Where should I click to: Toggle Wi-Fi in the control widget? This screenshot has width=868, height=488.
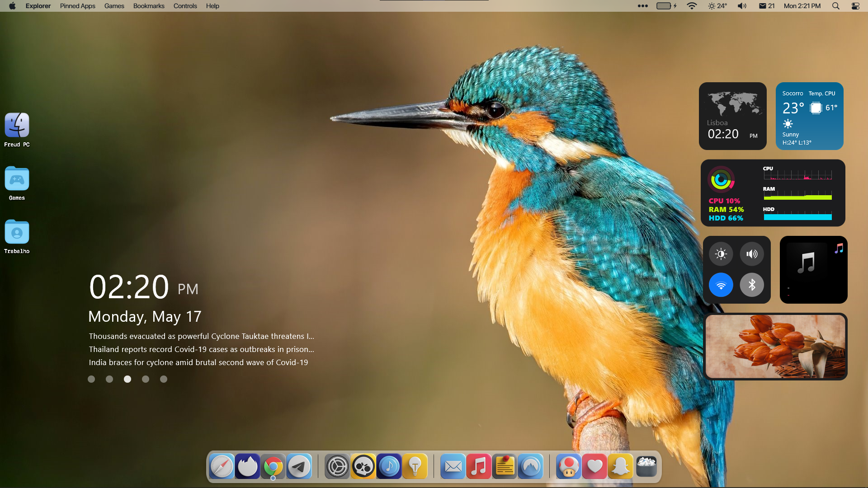tap(721, 285)
